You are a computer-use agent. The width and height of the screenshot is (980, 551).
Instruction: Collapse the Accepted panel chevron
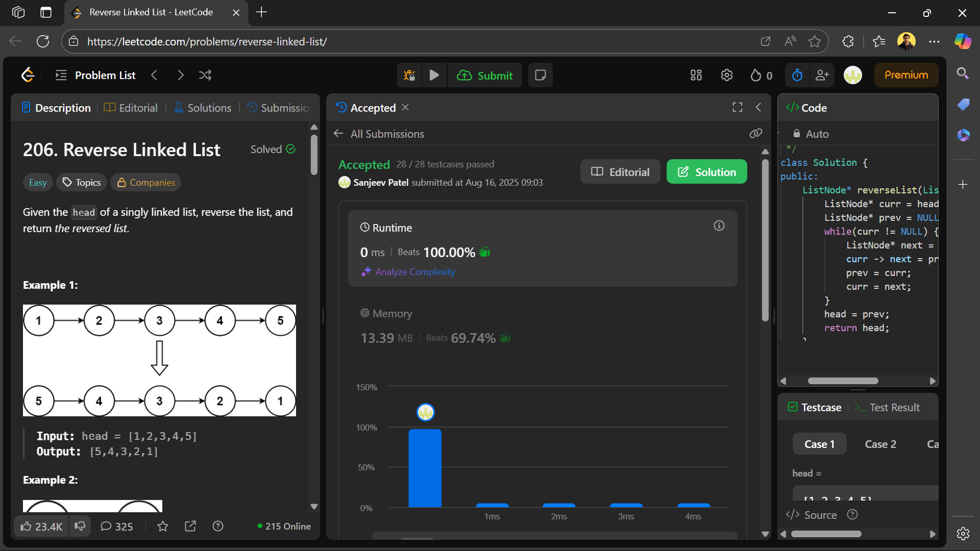758,107
